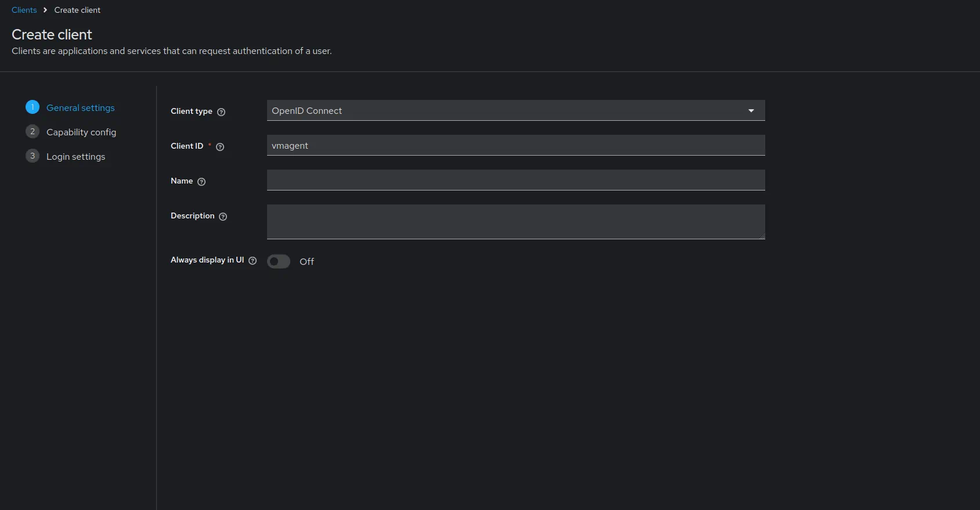Click the Always display in UI help icon
Screen dimensions: 980x510
pos(253,261)
